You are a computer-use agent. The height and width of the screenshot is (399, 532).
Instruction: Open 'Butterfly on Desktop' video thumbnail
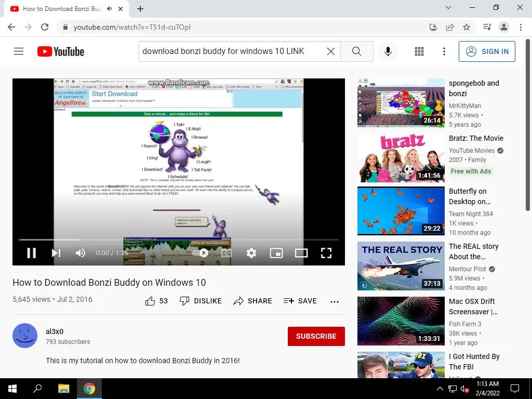(401, 211)
